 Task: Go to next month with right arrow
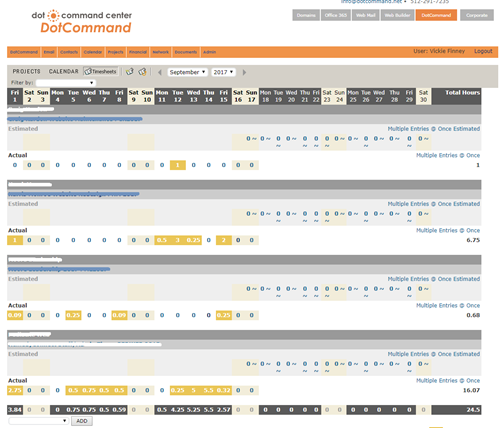(244, 72)
